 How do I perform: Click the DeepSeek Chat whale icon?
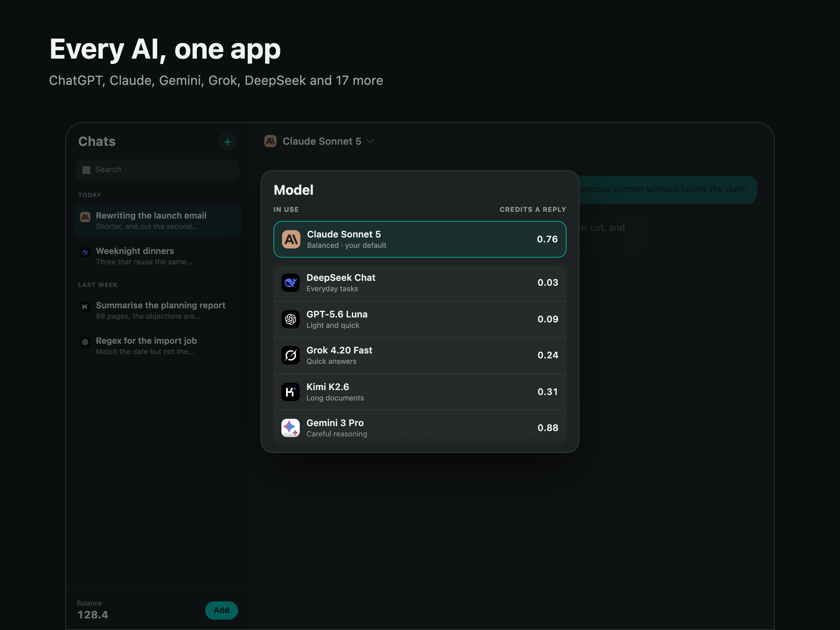click(291, 283)
